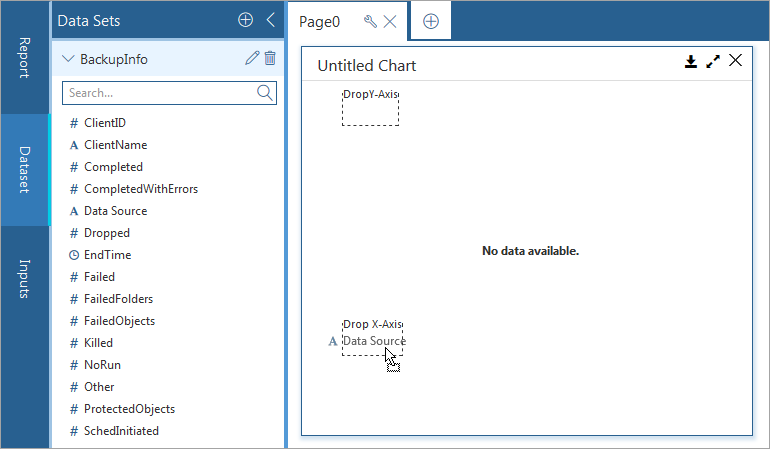Expand the chart to full screen
770x449 pixels.
tap(713, 61)
